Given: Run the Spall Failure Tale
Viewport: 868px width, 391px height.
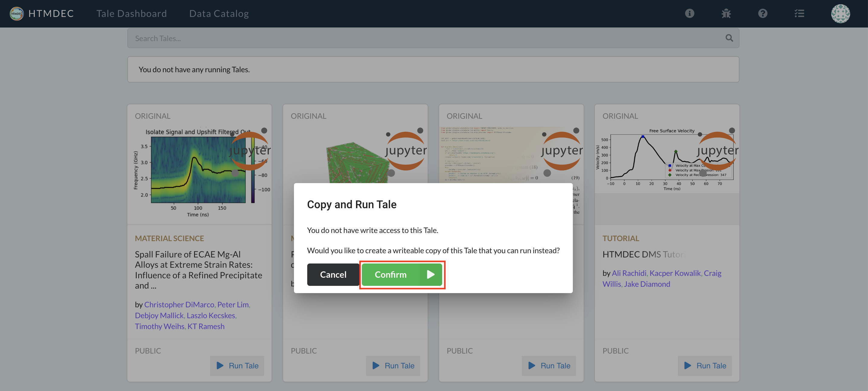Looking at the screenshot, I should (x=237, y=365).
